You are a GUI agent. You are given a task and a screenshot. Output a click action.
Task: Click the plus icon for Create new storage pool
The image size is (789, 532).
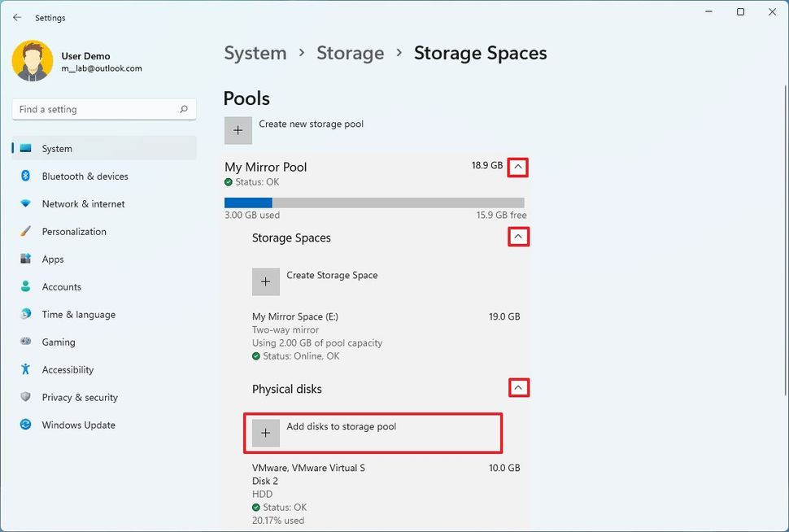[238, 129]
